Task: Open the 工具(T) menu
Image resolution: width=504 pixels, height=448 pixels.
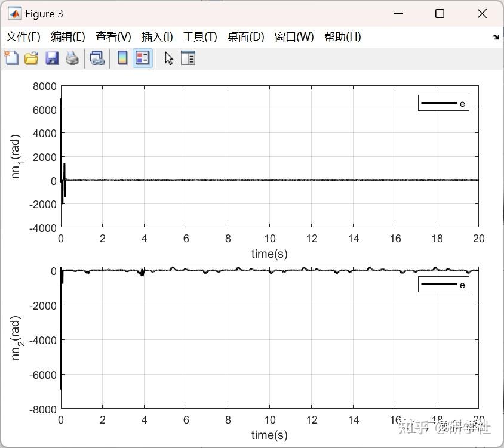Action: pyautogui.click(x=200, y=36)
